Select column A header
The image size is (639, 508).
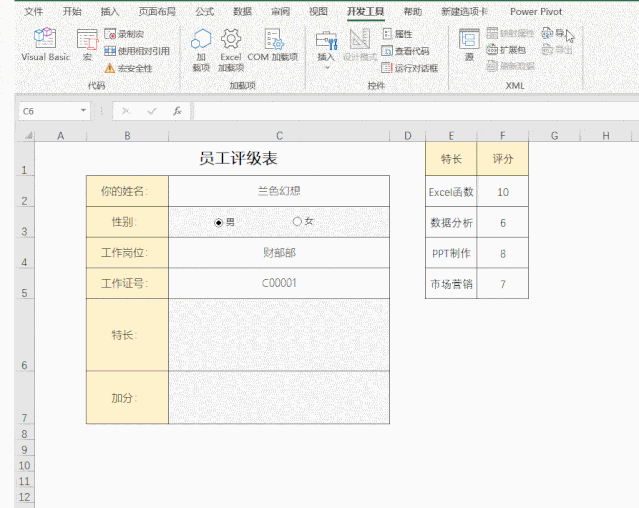(60, 136)
